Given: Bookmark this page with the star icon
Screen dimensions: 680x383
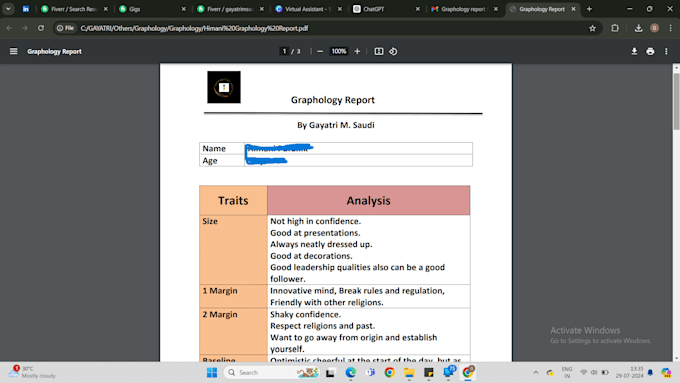Looking at the screenshot, I should coord(592,28).
